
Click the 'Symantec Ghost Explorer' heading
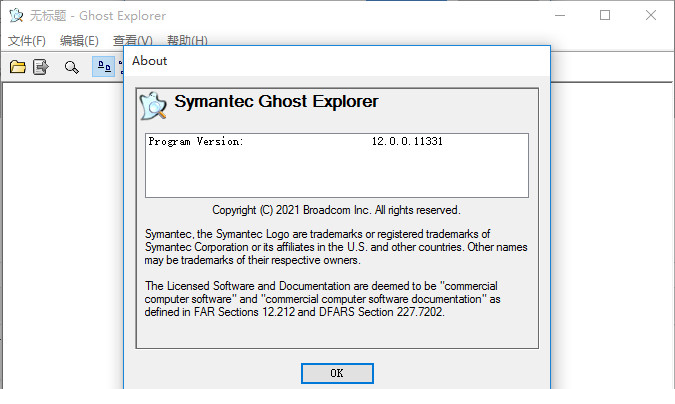coord(276,102)
